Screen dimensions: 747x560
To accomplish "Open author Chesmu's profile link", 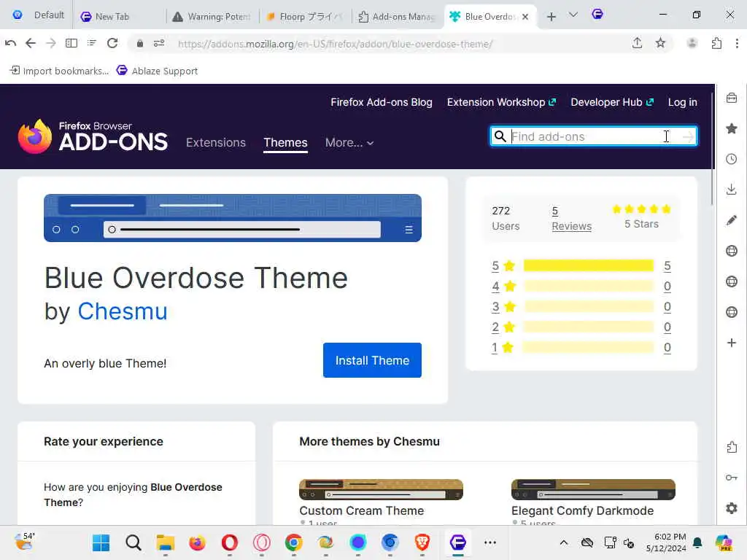I will click(x=123, y=311).
